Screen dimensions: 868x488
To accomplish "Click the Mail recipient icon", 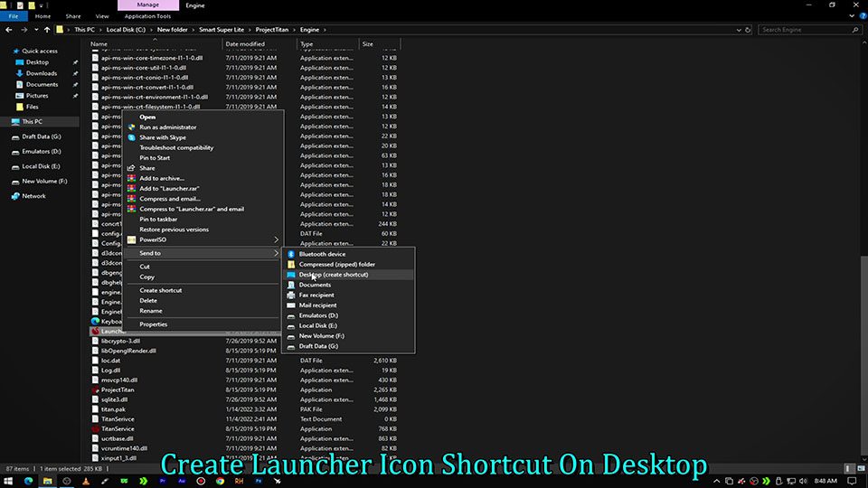I will pyautogui.click(x=291, y=305).
